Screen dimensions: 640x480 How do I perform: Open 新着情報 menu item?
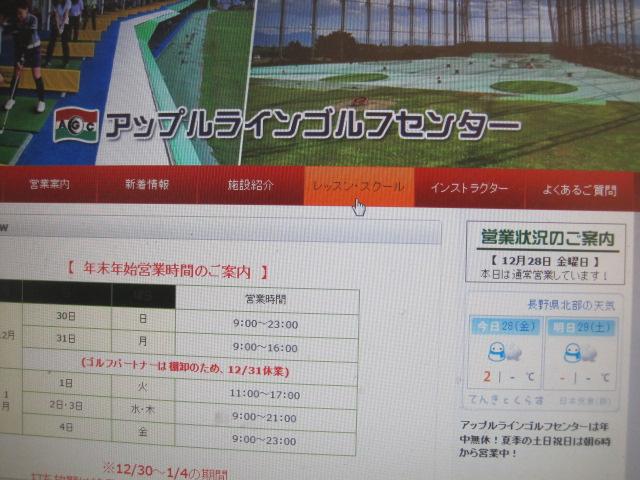[x=147, y=184]
